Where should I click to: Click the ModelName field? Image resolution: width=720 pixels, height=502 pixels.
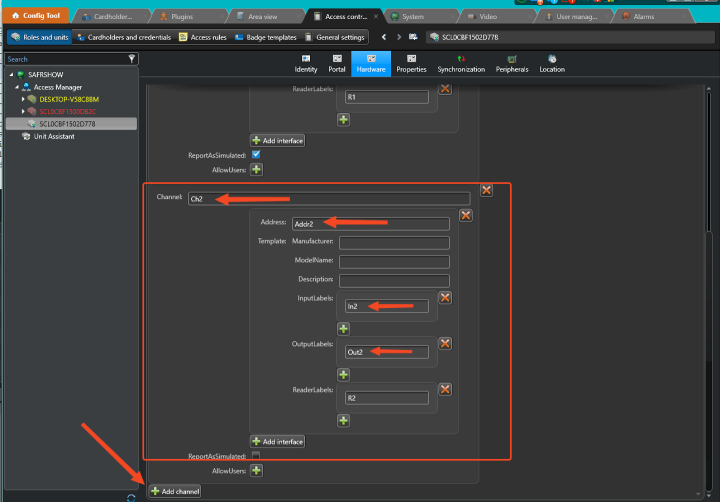click(394, 262)
